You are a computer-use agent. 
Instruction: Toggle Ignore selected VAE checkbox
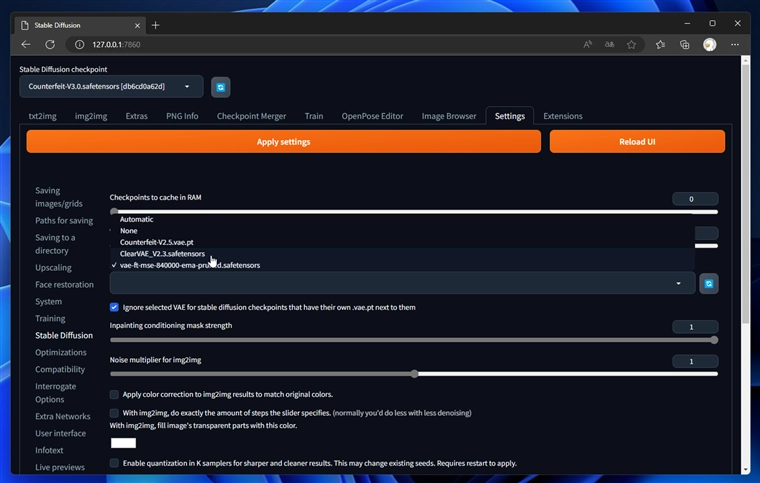click(x=114, y=307)
